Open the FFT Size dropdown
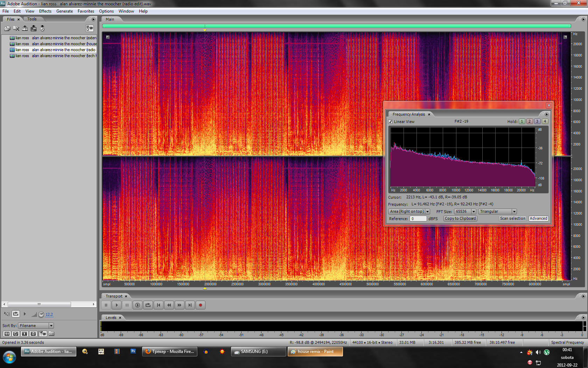This screenshot has width=588, height=368. click(x=474, y=212)
